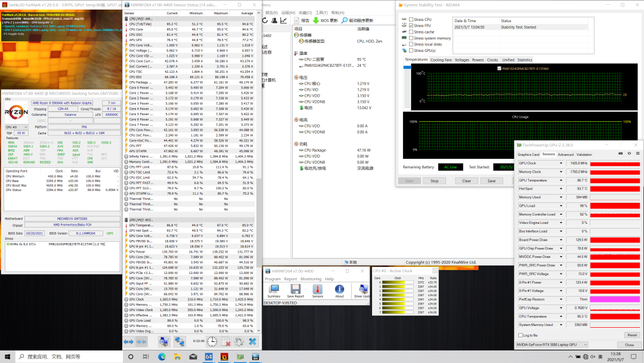644x363 pixels.
Task: Click GPU-Z screenshot camera icon
Action: coord(620,154)
